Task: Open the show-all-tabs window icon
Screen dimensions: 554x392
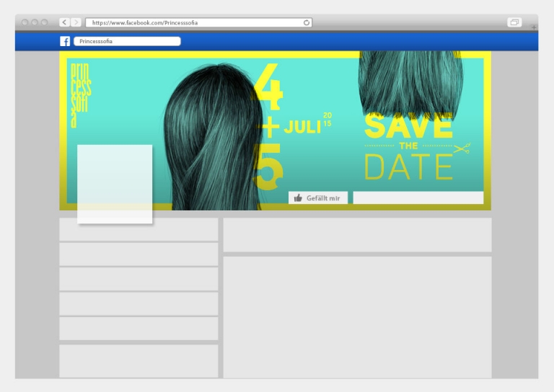Action: pyautogui.click(x=514, y=23)
